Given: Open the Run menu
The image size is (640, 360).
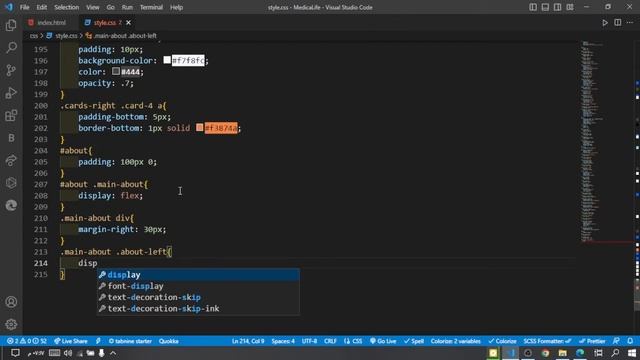Looking at the screenshot, I should tap(127, 7).
